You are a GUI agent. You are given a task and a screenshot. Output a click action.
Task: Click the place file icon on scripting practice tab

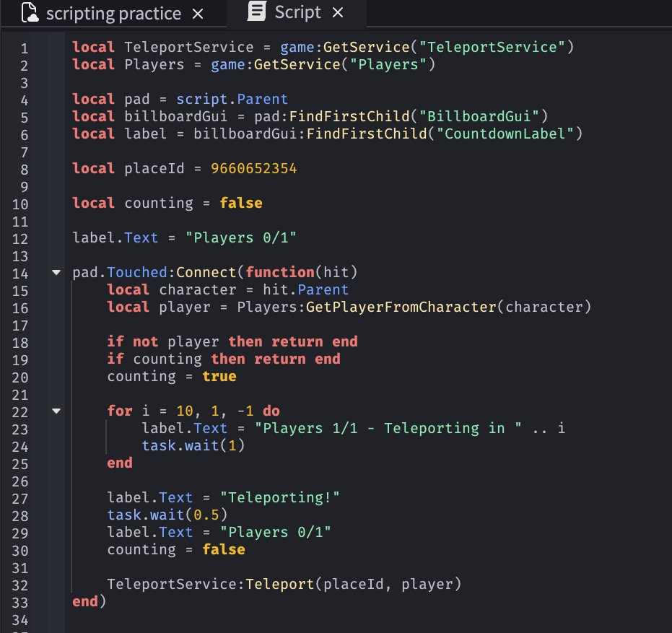point(29,12)
